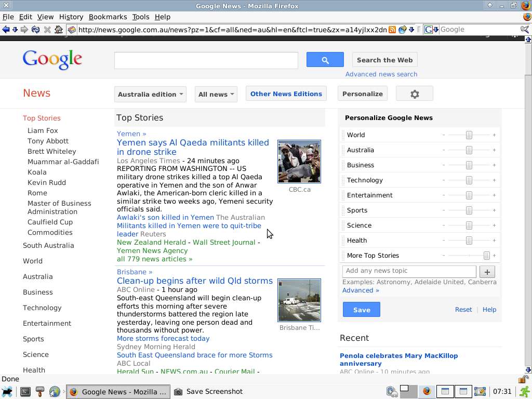The height and width of the screenshot is (399, 532).
Task: Click the Stop loading icon
Action: pos(47,30)
